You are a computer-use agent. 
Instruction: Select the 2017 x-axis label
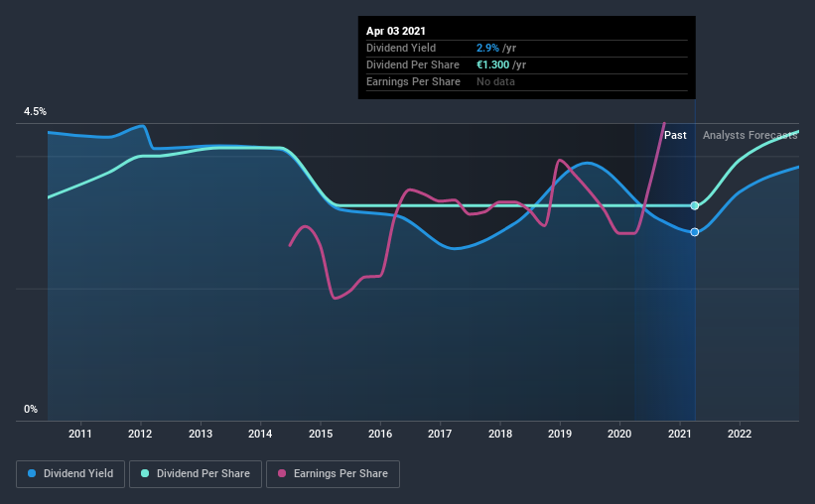click(440, 434)
